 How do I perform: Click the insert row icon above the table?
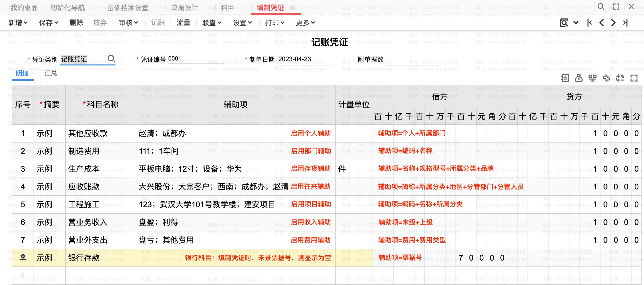(x=565, y=78)
